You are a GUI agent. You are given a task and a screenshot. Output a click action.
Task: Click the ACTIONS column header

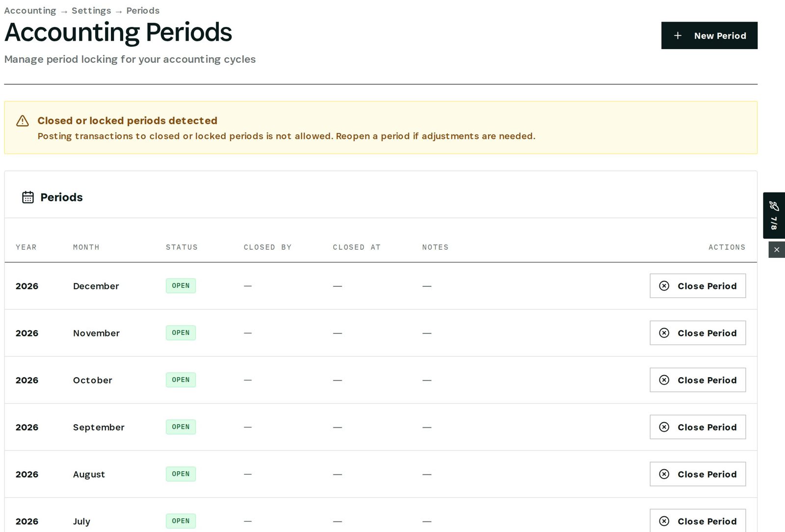pyautogui.click(x=727, y=247)
